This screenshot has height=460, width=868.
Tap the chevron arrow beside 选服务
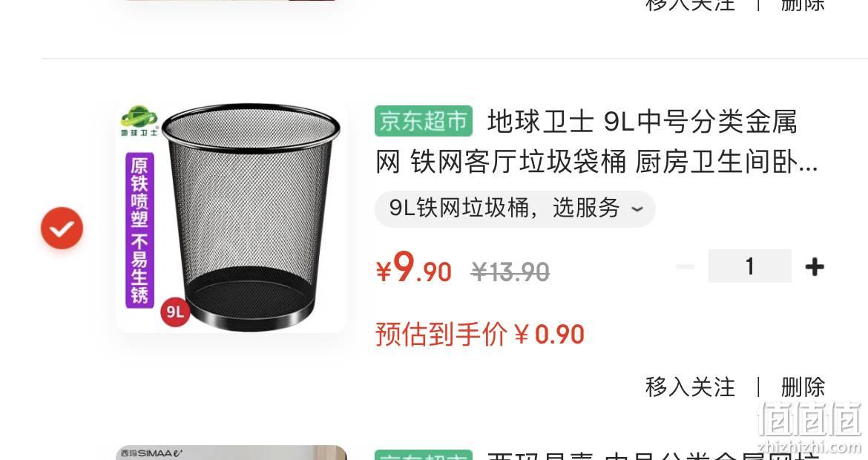coord(637,209)
